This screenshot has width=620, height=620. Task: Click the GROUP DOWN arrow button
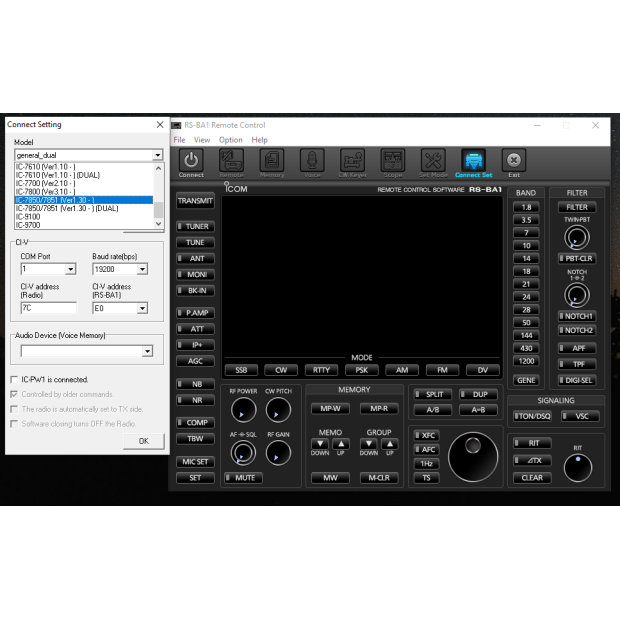click(369, 444)
